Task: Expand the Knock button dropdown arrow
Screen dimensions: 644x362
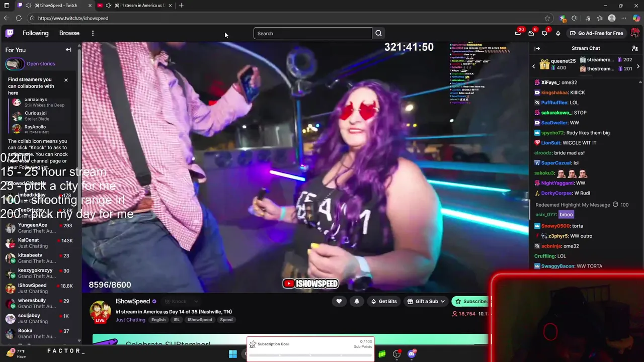Action: point(196,301)
